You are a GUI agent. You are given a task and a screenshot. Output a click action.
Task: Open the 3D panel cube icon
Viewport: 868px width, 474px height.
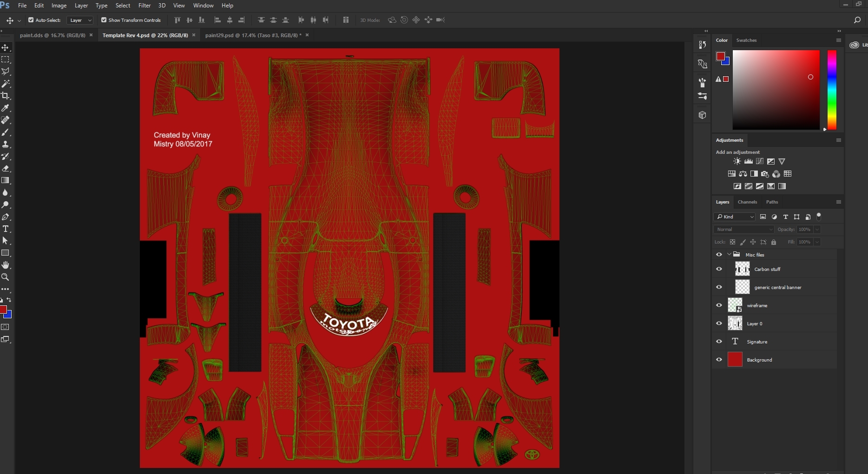pos(703,115)
